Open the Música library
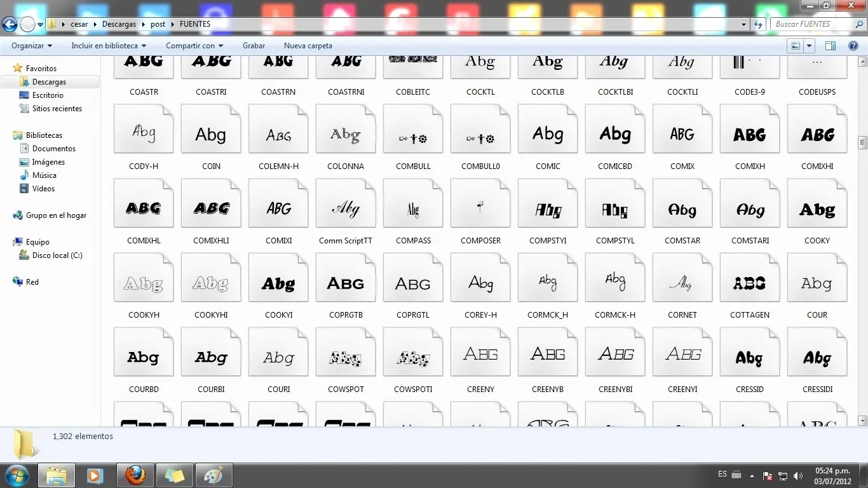Viewport: 868px width, 488px height. (x=44, y=175)
